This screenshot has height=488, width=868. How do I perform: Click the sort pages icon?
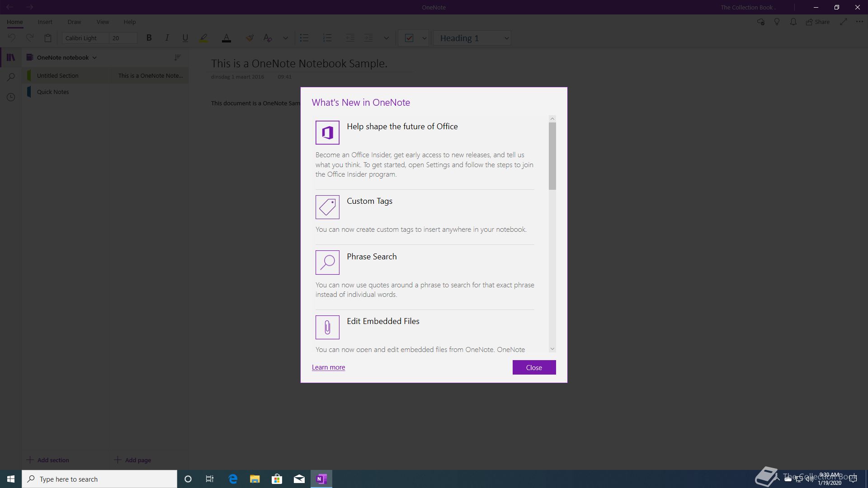tap(178, 57)
